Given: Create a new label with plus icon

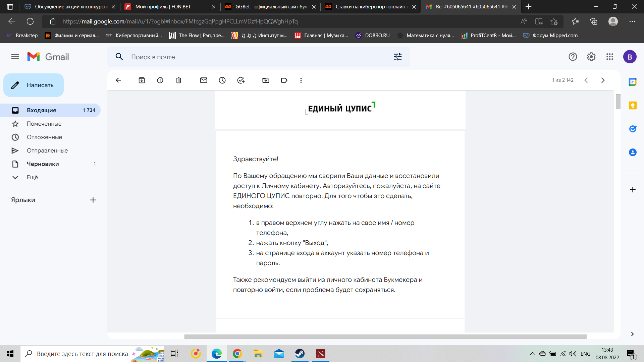Looking at the screenshot, I should (93, 200).
